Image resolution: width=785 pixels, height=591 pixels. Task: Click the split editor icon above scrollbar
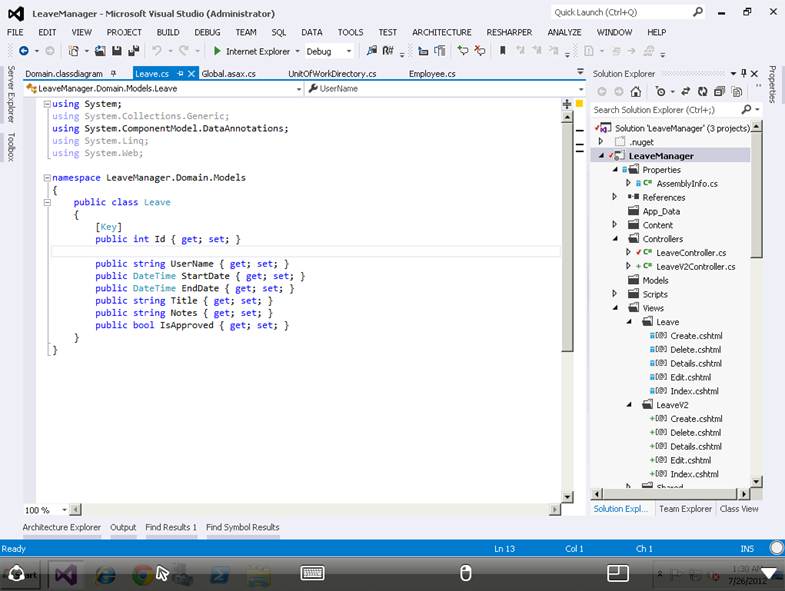567,104
